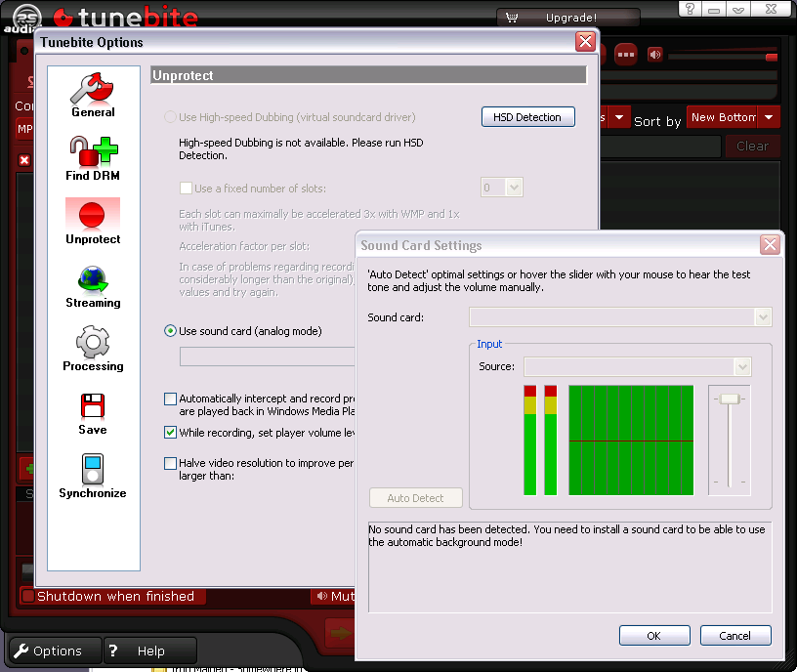797x672 pixels.
Task: Open the input Source dropdown
Action: tap(742, 366)
